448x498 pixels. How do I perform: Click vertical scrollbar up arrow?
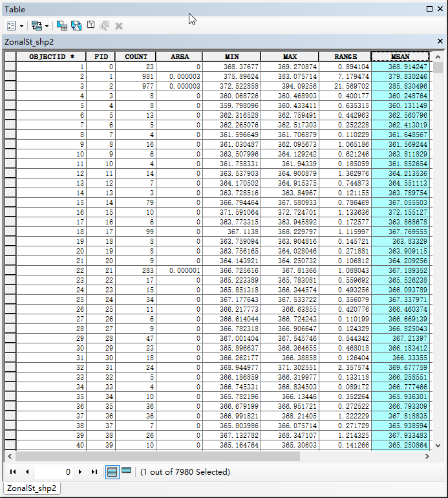click(x=438, y=57)
